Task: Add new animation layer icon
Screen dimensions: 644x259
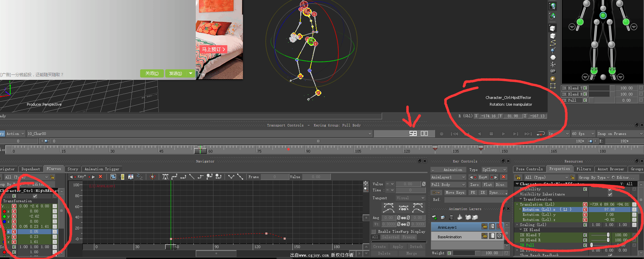Action: [x=434, y=217]
